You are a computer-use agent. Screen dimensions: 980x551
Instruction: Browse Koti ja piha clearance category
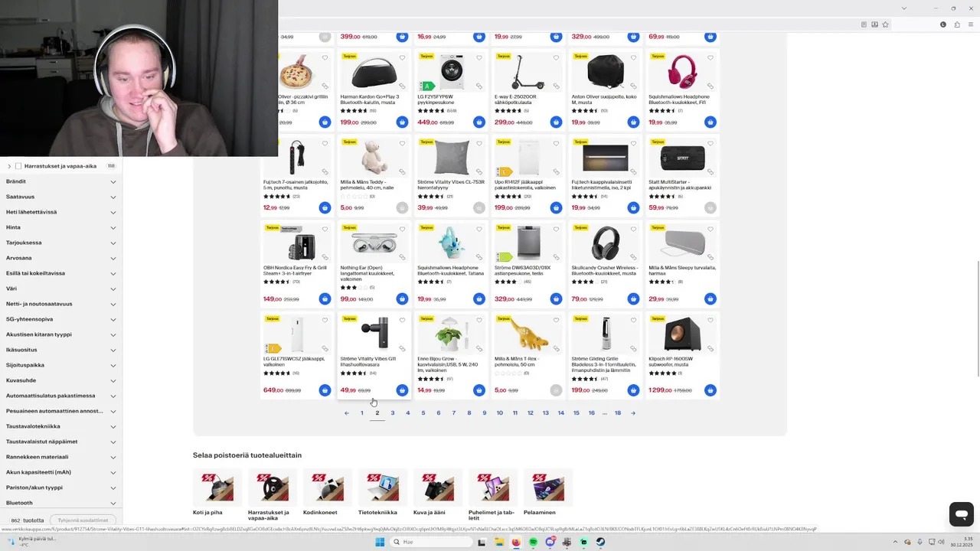click(217, 495)
